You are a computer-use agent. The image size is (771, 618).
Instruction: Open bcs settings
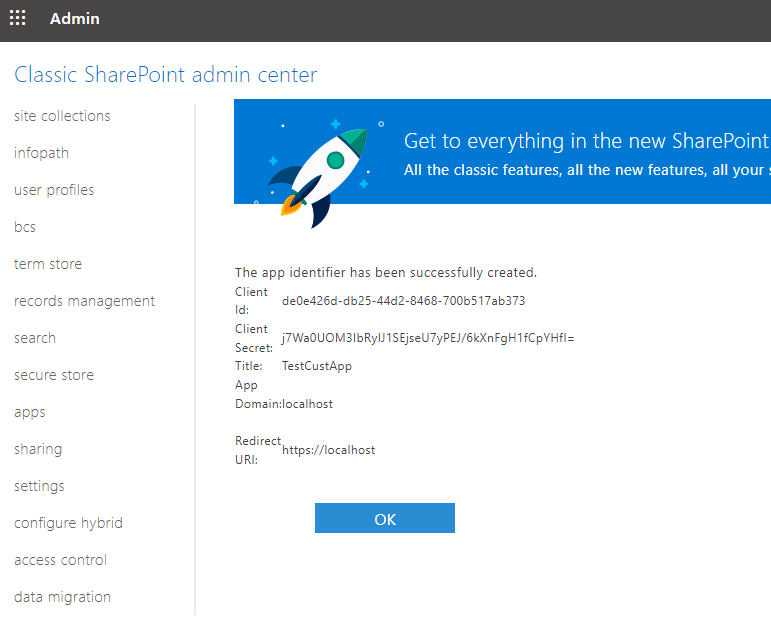pyautogui.click(x=25, y=227)
